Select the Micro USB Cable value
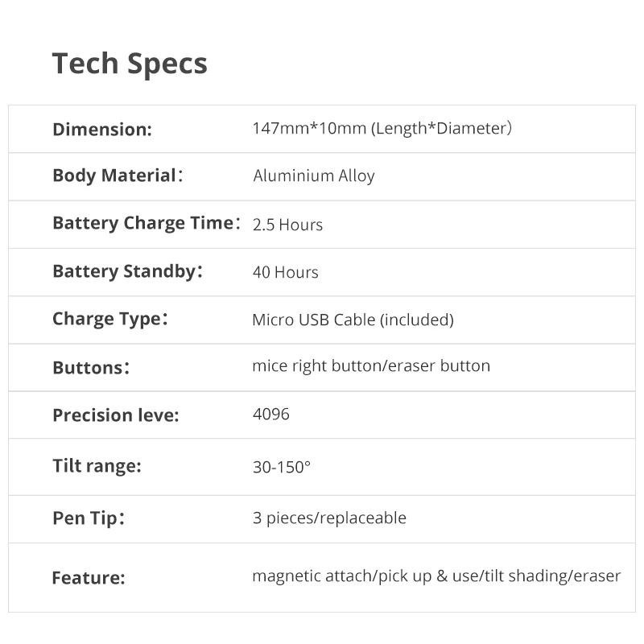Viewport: 644px width, 644px height. (353, 320)
